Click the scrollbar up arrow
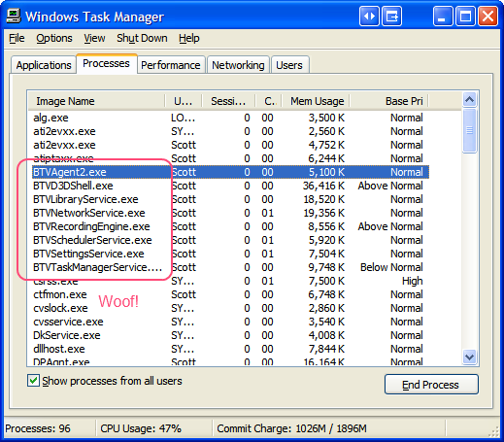504x442 pixels. tap(469, 100)
